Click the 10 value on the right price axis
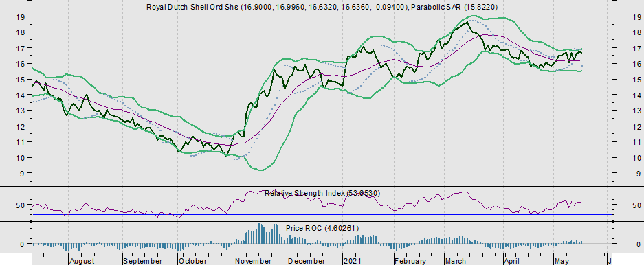The image size is (644, 265). tap(637, 158)
